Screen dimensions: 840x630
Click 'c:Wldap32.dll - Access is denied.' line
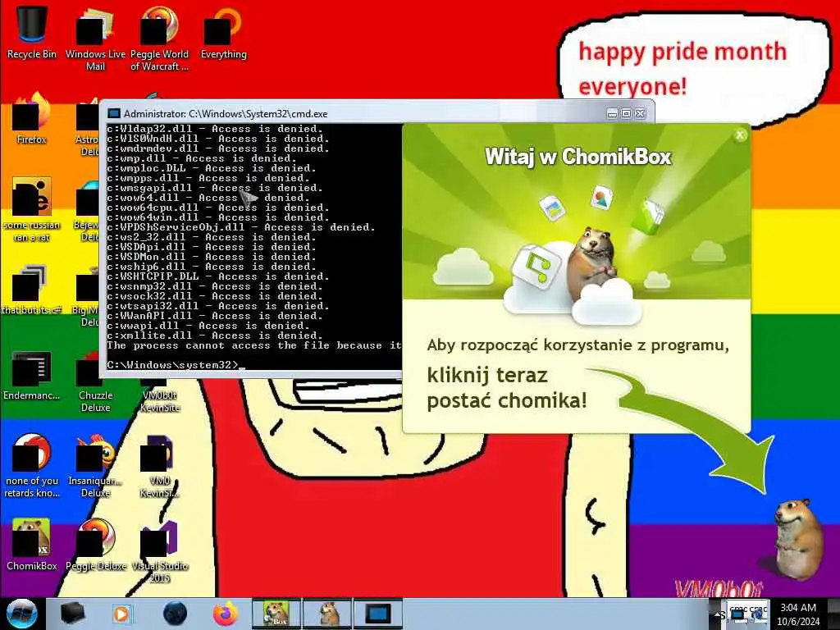tap(215, 129)
